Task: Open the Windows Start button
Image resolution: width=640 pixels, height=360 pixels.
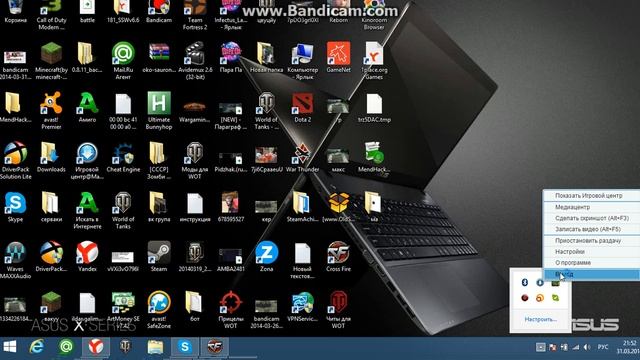Action: click(x=10, y=347)
